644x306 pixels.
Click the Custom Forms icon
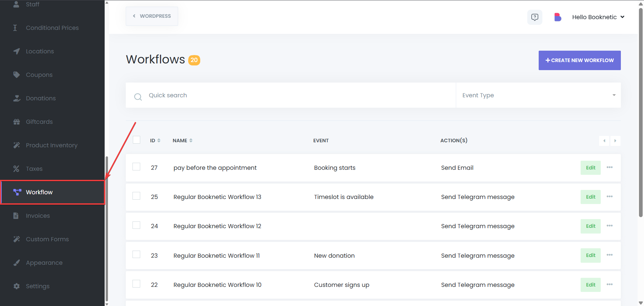pyautogui.click(x=16, y=239)
